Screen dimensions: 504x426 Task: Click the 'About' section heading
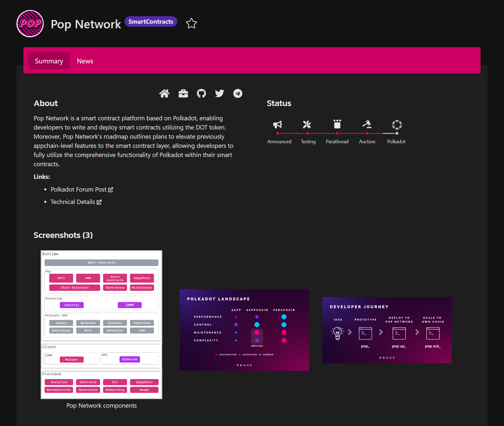click(46, 103)
